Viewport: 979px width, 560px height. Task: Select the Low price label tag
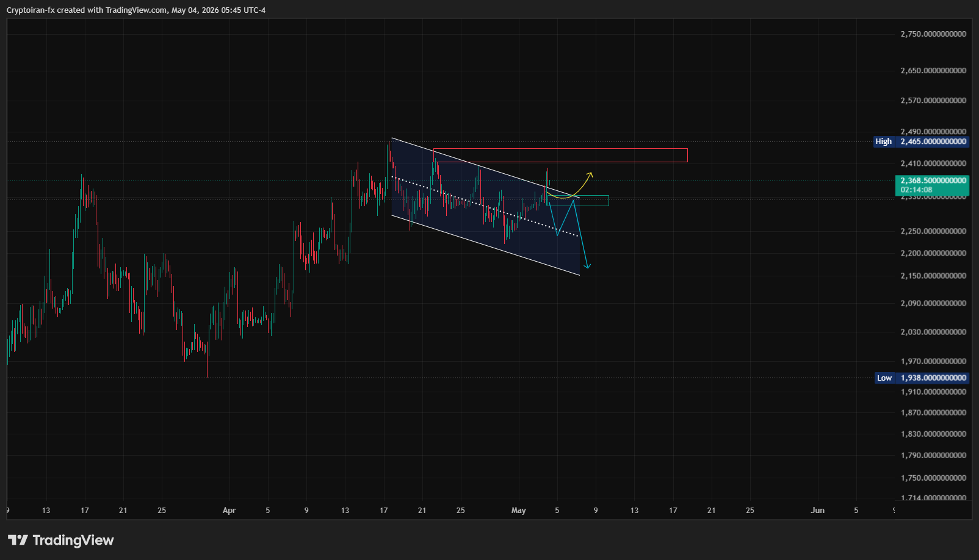point(884,378)
